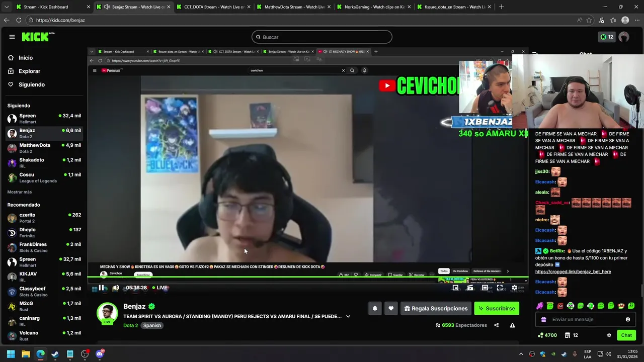Report stream with warning triangle icon

(x=512, y=325)
